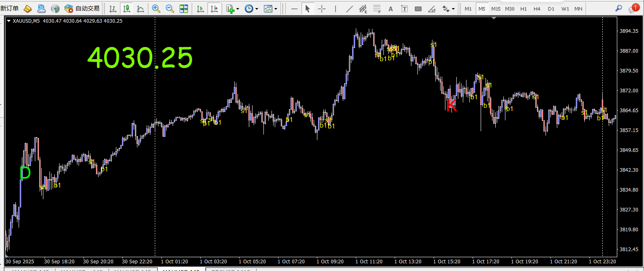The width and height of the screenshot is (644, 271).
Task: Switch to H1 timeframe
Action: click(524, 9)
